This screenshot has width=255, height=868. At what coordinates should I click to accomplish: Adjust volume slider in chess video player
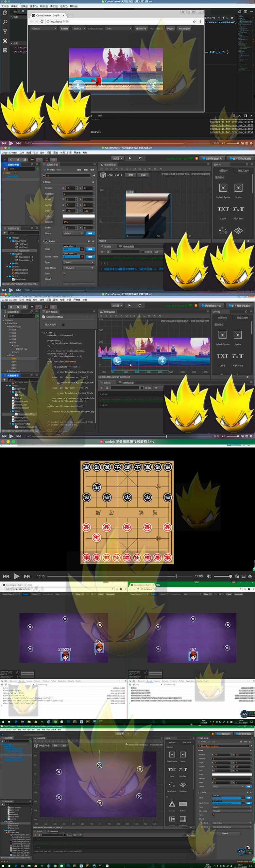(x=223, y=576)
